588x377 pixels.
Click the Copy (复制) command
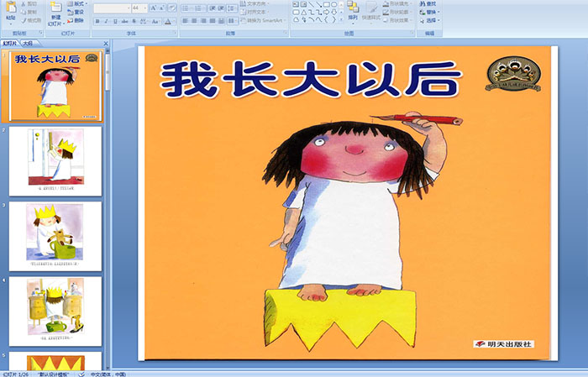(29, 12)
